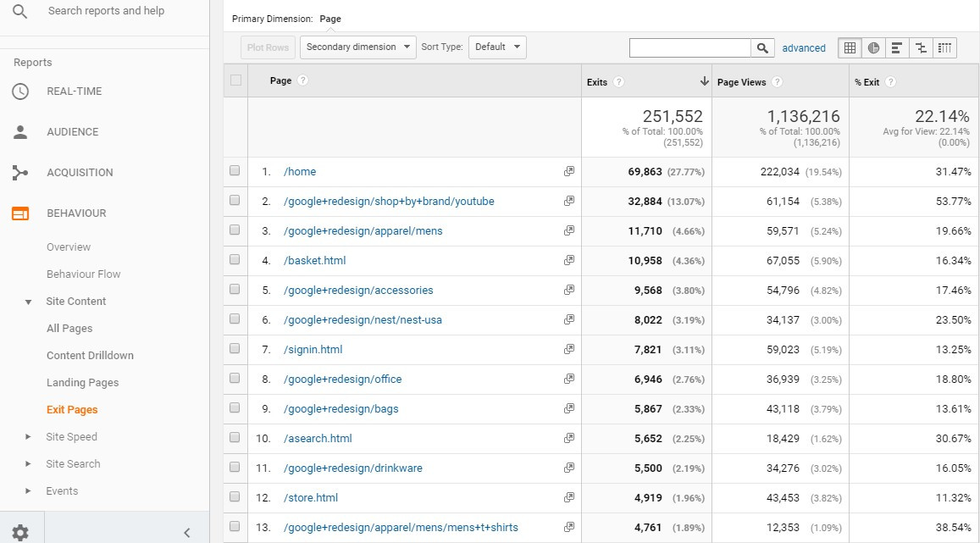Viewport: 980px width, 543px height.
Task: Switch to Comparison view icon
Action: [x=921, y=48]
